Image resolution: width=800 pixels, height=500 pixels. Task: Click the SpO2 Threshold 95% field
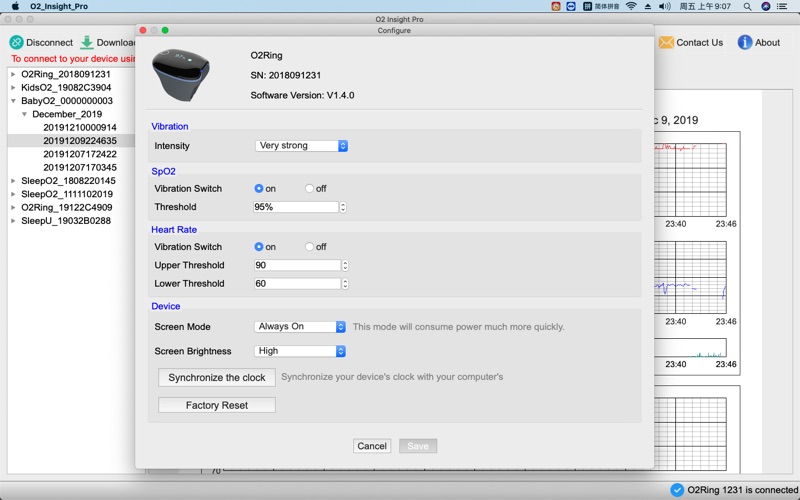[296, 207]
